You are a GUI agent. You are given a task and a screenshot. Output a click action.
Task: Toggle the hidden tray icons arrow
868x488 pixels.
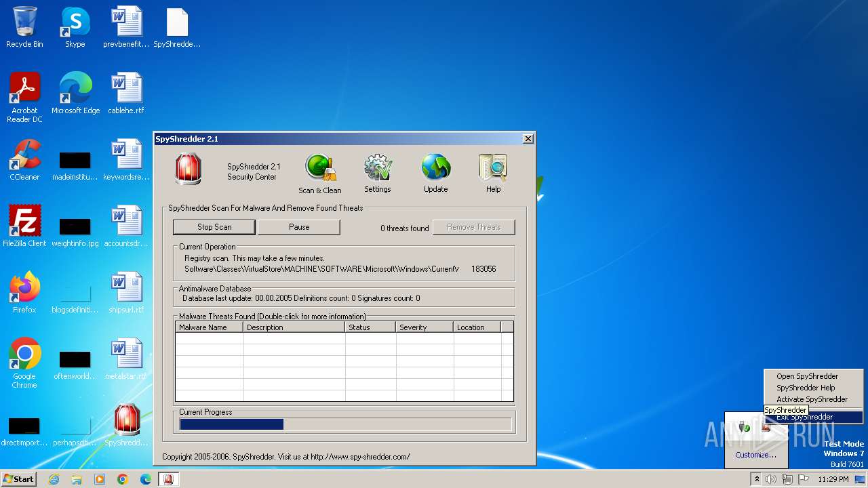(757, 479)
